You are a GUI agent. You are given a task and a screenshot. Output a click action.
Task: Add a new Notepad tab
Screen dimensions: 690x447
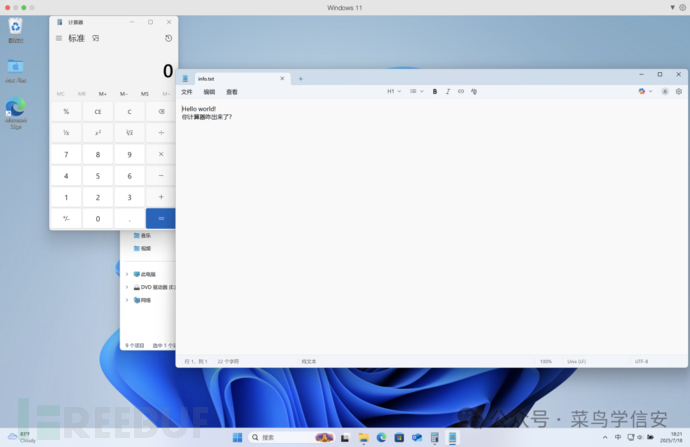[301, 79]
